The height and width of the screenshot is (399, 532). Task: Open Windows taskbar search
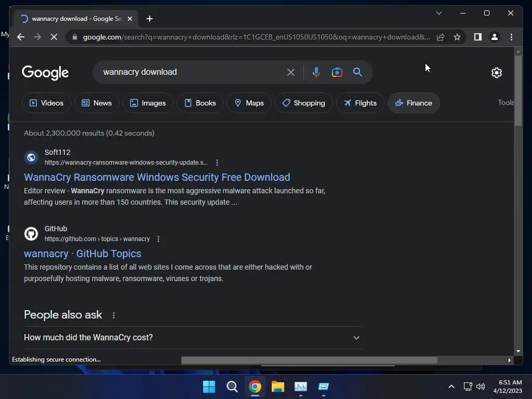coord(232,387)
